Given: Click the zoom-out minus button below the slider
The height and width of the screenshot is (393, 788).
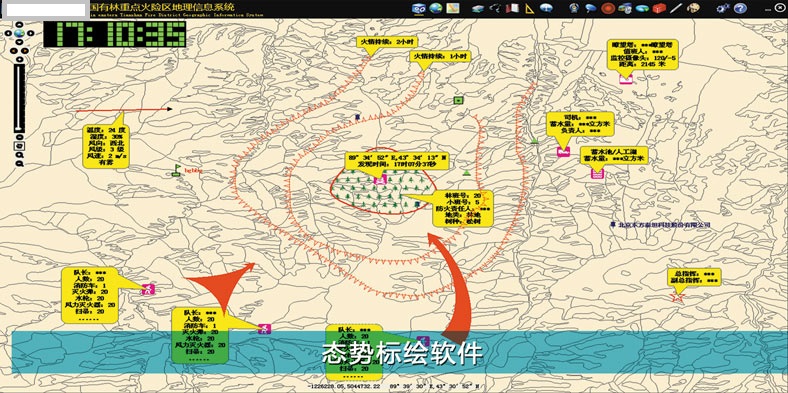Looking at the screenshot, I should click(19, 137).
